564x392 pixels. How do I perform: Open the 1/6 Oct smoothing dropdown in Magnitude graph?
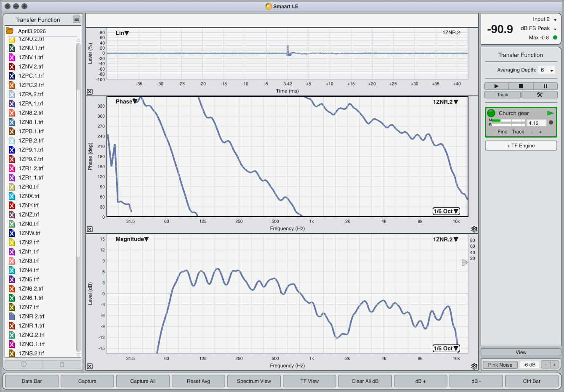coord(446,348)
